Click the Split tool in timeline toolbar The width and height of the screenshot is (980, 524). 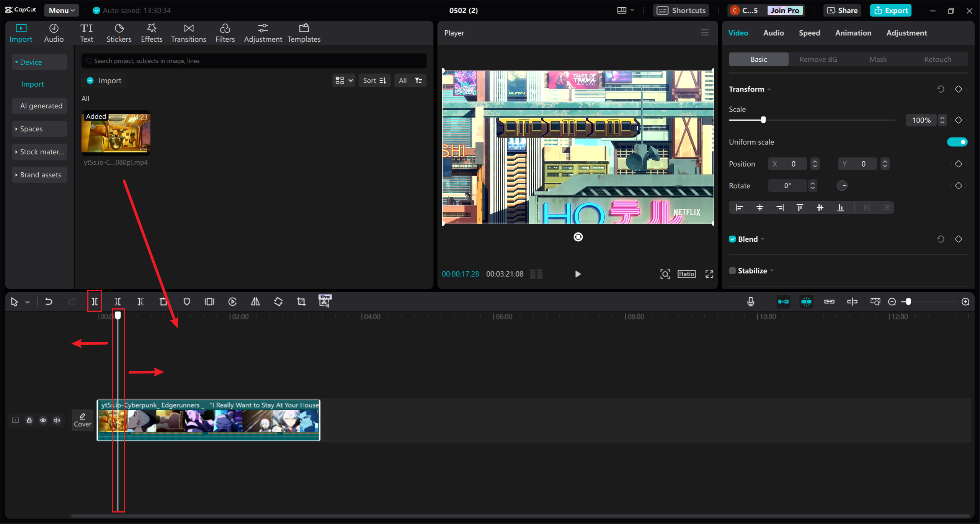[95, 302]
